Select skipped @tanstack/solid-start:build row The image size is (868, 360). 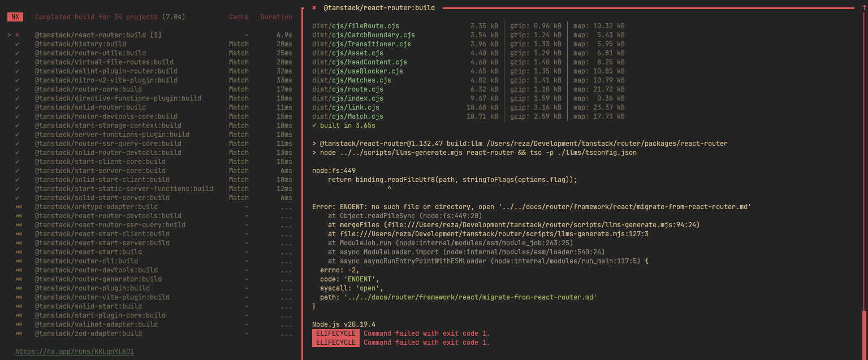[x=150, y=306]
